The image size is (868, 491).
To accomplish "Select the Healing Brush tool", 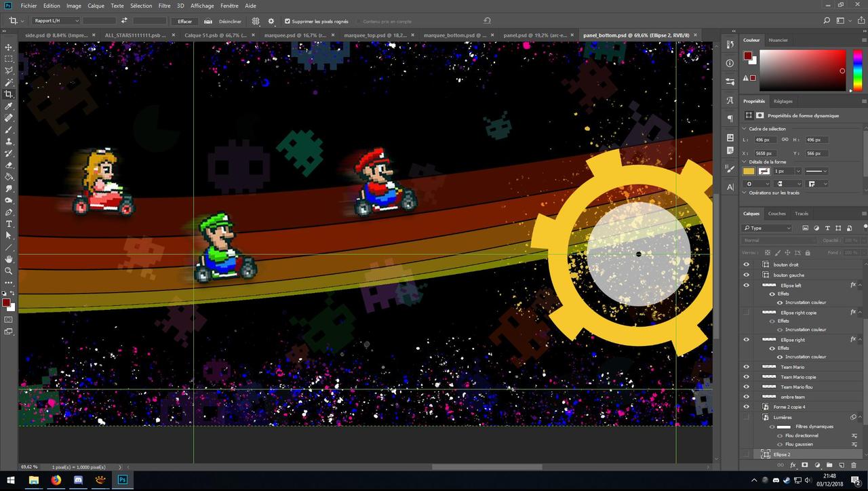I will tap(9, 117).
